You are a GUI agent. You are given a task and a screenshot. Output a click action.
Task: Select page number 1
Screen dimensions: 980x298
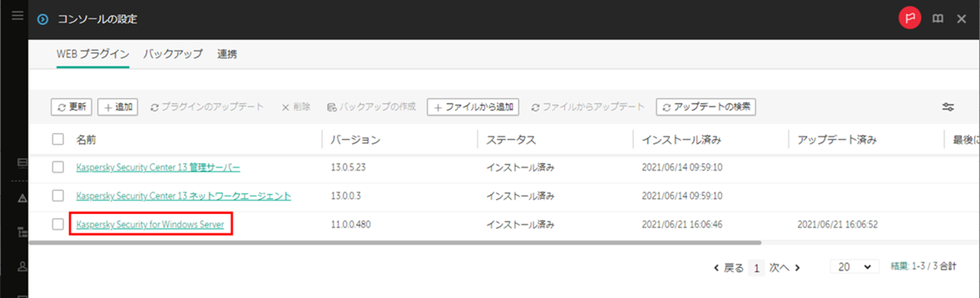(757, 267)
